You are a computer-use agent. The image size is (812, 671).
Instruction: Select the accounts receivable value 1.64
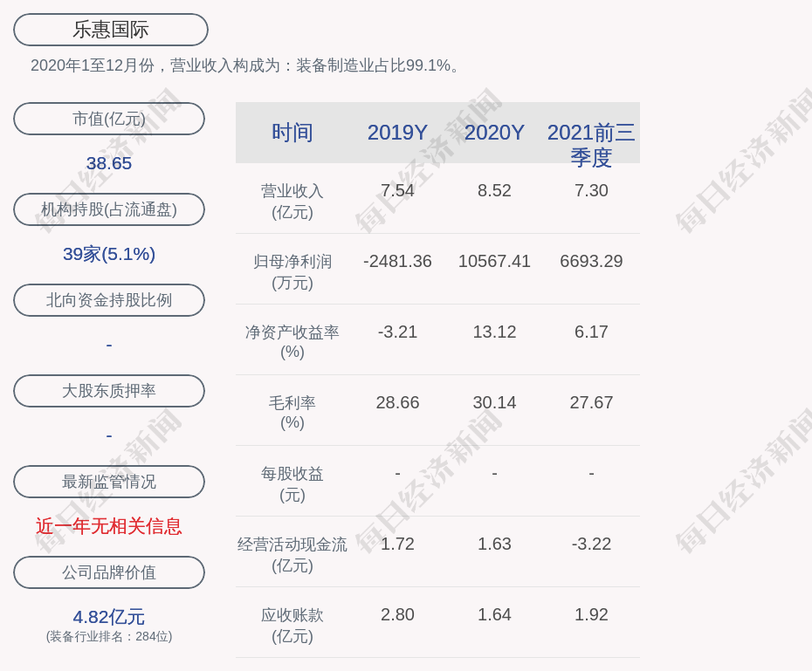[494, 614]
